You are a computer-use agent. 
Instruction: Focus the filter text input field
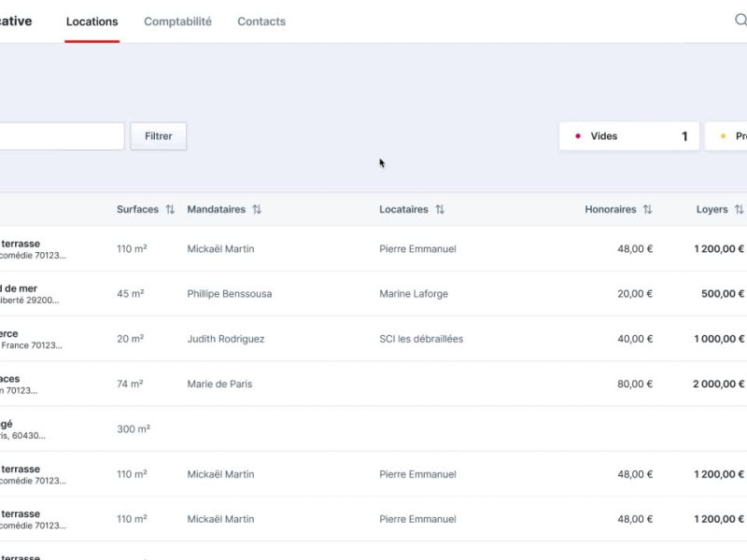[61, 136]
